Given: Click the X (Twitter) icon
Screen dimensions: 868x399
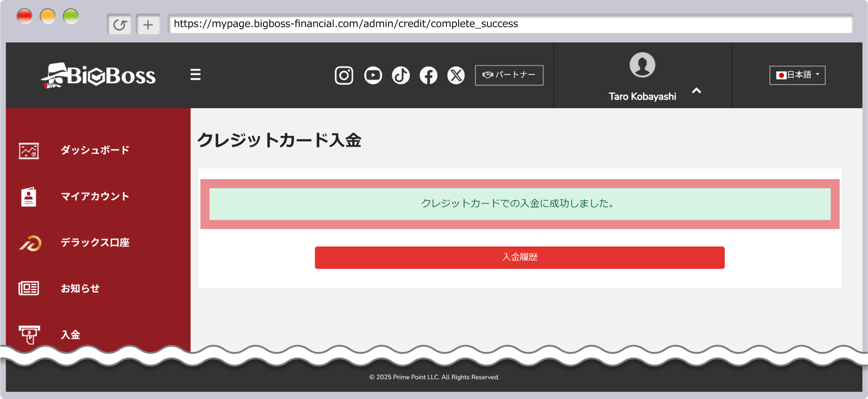Looking at the screenshot, I should [x=456, y=75].
